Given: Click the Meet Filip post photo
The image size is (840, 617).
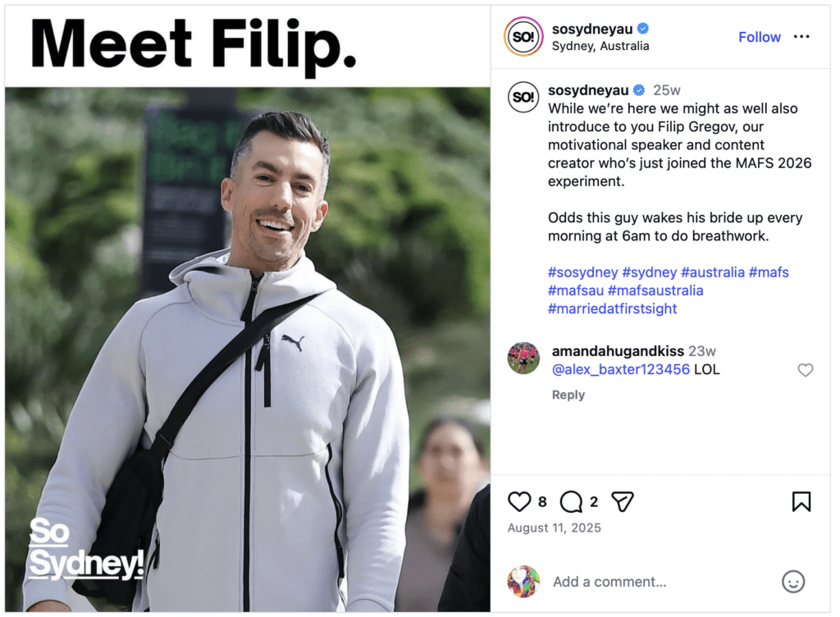Looking at the screenshot, I should coord(248,308).
